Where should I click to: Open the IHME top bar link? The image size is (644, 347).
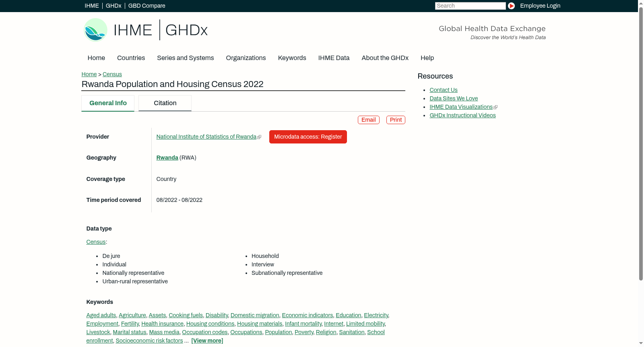[x=92, y=6]
